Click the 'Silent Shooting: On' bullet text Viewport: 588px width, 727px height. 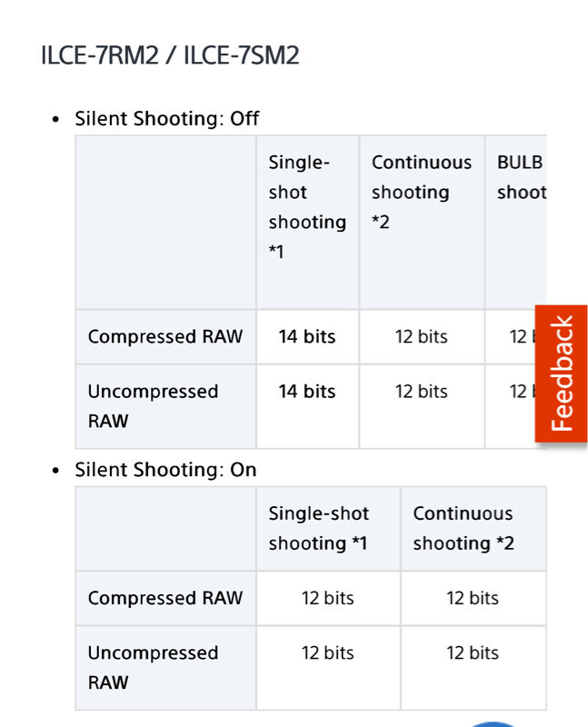(165, 470)
